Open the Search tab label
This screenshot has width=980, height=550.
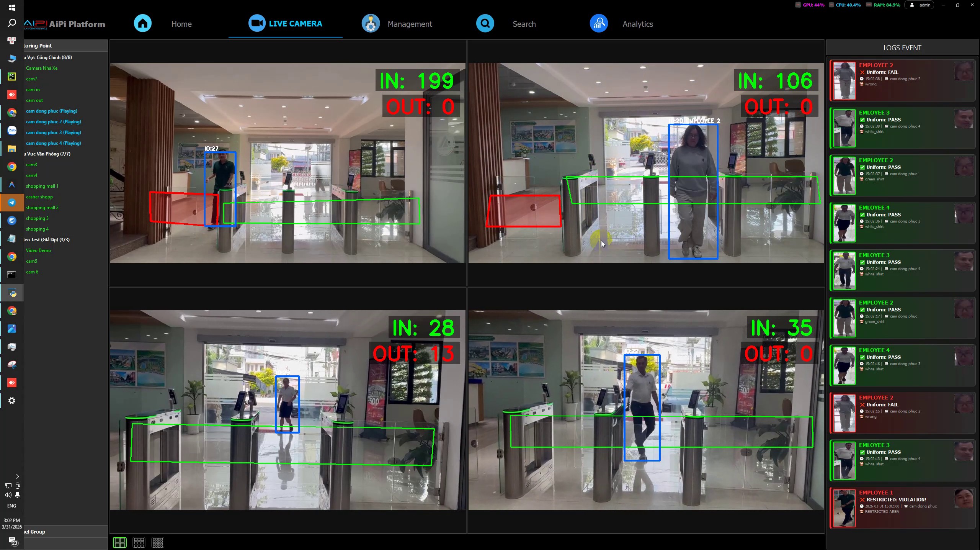tap(524, 24)
